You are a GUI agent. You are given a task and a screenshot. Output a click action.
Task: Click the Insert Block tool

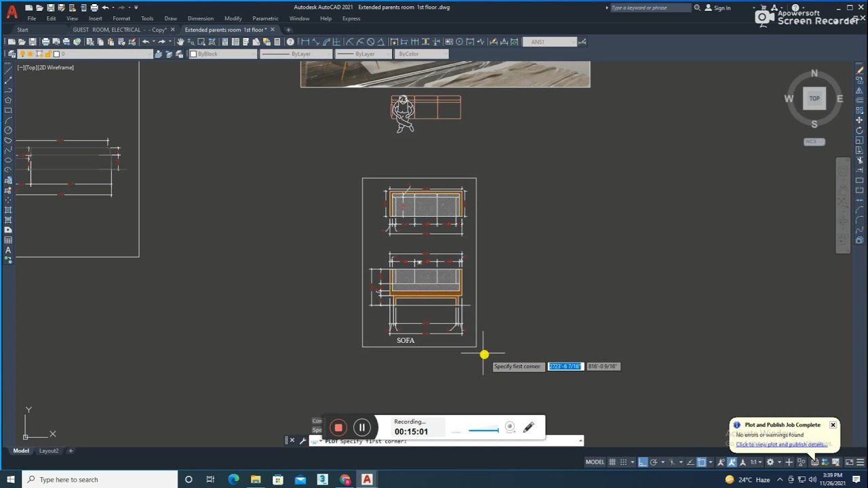coord(8,180)
